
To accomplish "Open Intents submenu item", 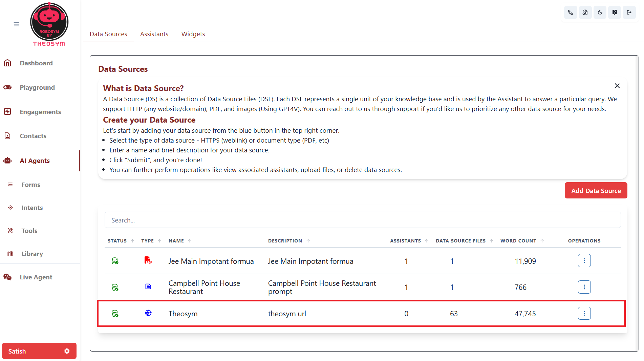I will pyautogui.click(x=32, y=208).
